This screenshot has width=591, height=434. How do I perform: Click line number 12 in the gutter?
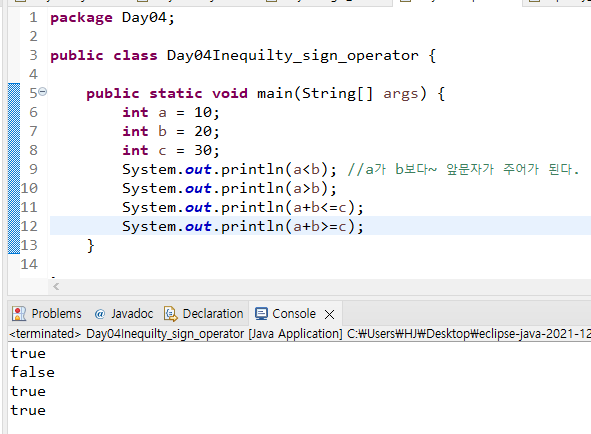[29, 226]
